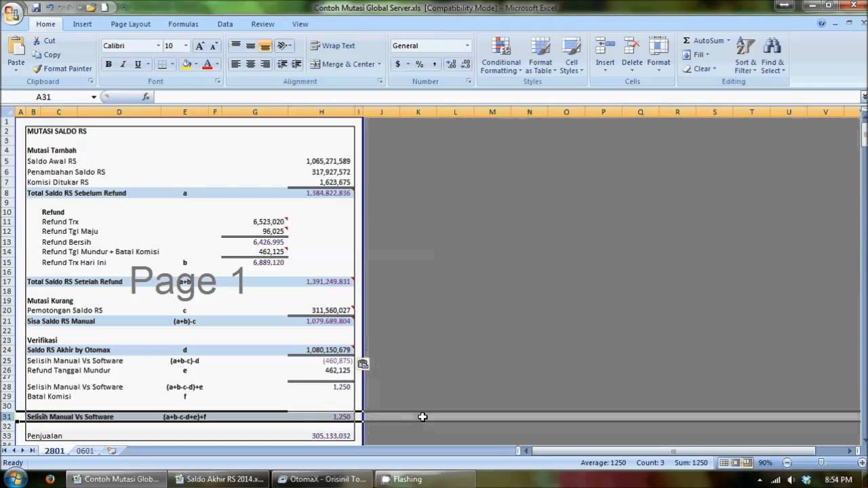Viewport: 868px width, 488px height.
Task: Open Merge & Center dropdown arrow
Action: (379, 64)
